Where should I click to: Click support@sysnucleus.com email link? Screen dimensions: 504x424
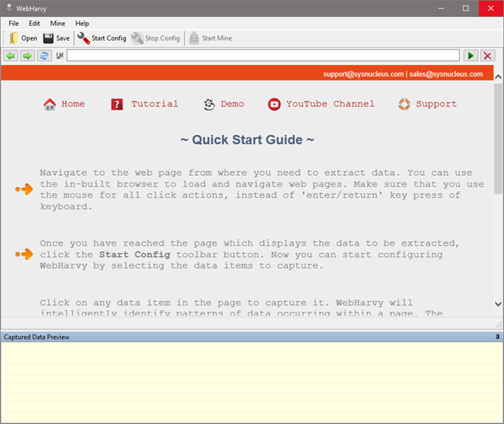click(363, 74)
